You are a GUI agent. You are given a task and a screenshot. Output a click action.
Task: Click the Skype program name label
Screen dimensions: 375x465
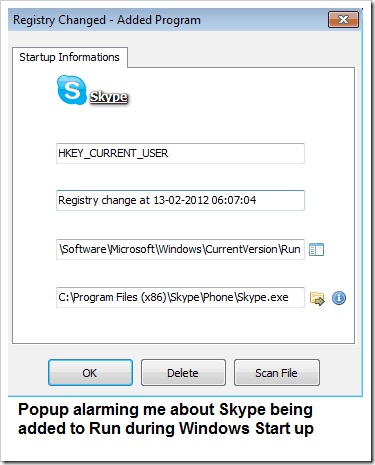(109, 97)
